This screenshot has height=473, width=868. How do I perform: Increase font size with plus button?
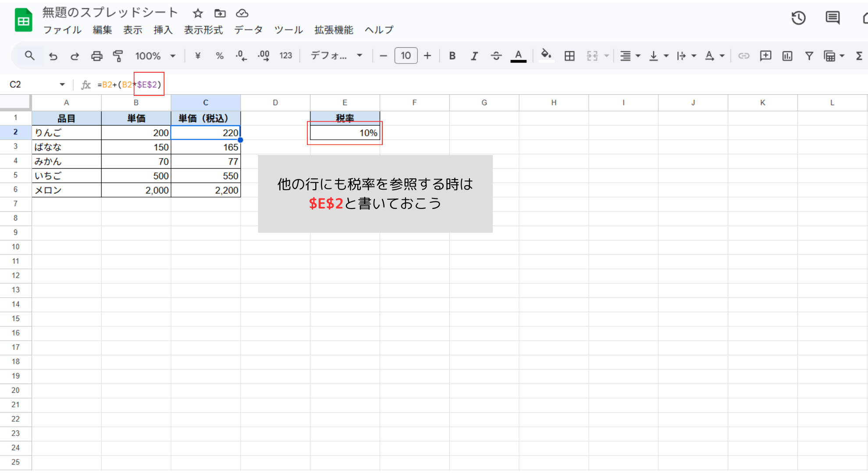click(x=427, y=56)
